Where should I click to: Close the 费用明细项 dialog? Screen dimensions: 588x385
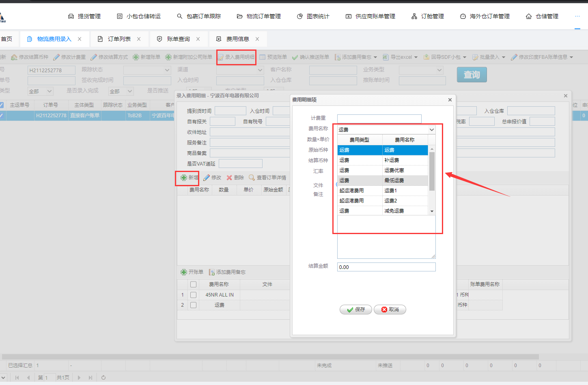point(450,100)
